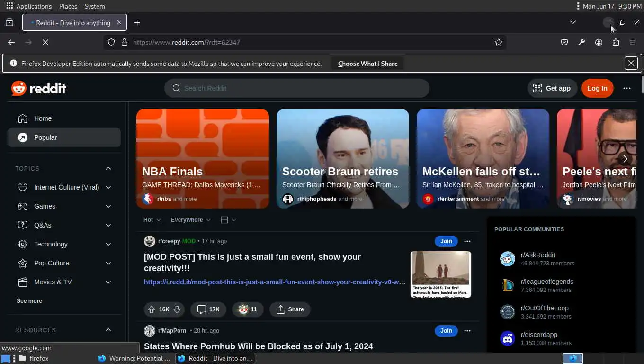Focus the Search Reddit field
The width and height of the screenshot is (644, 364).
pyautogui.click(x=297, y=88)
